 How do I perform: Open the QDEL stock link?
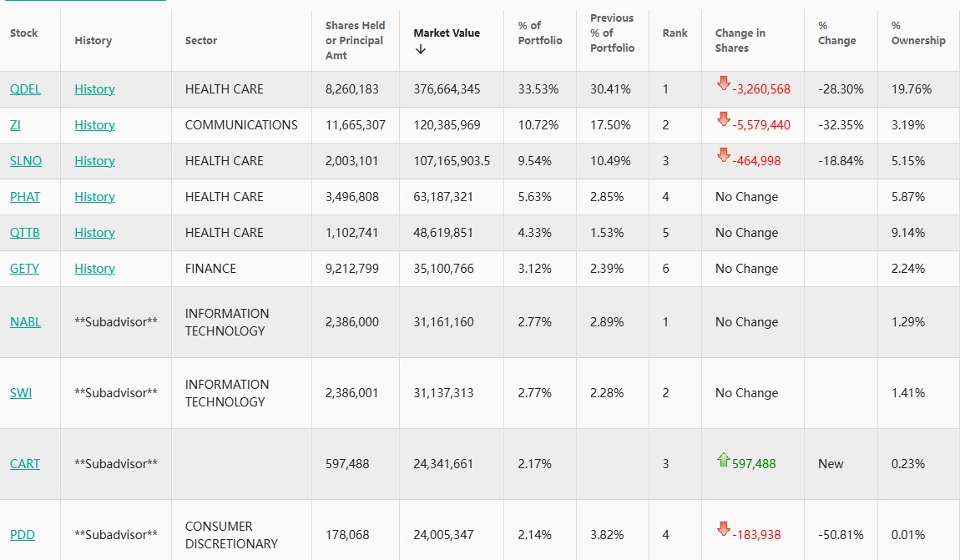click(25, 89)
